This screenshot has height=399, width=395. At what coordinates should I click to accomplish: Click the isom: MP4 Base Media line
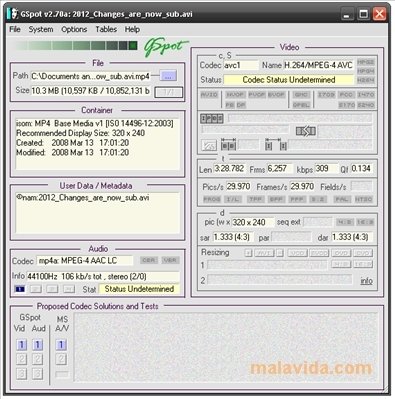pos(95,123)
